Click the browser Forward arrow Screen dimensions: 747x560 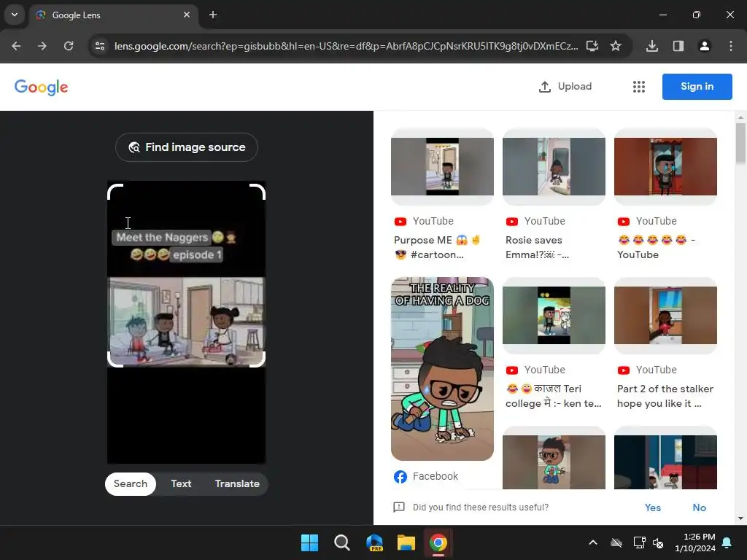pos(42,46)
